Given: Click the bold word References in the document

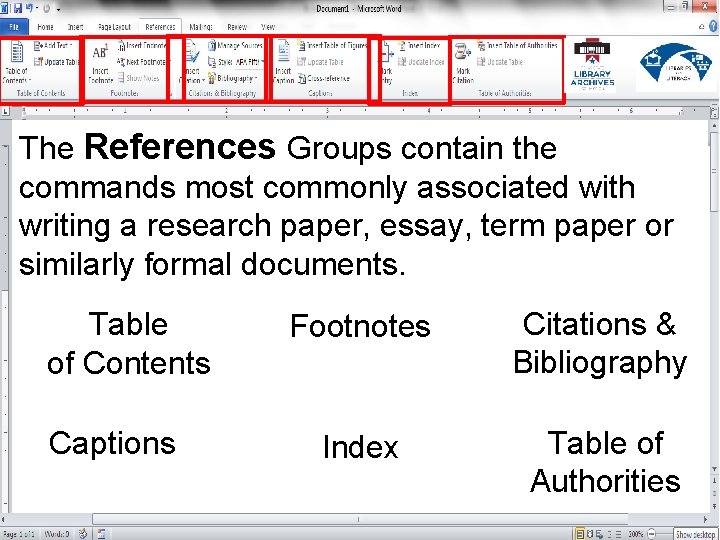Looking at the screenshot, I should pos(180,147).
